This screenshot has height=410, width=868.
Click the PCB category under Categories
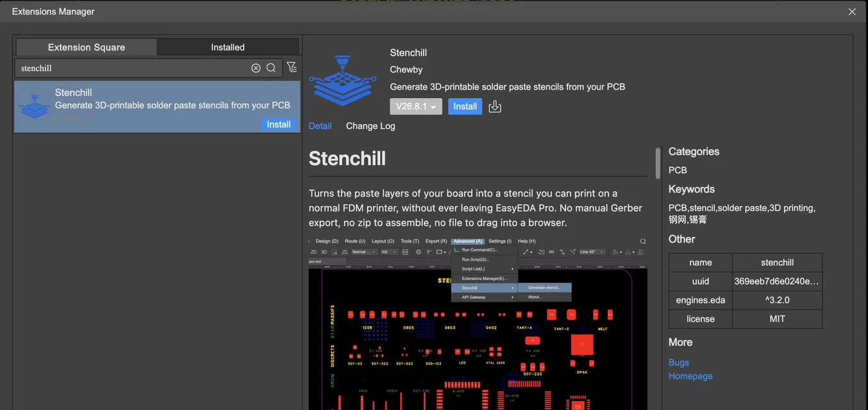[678, 170]
